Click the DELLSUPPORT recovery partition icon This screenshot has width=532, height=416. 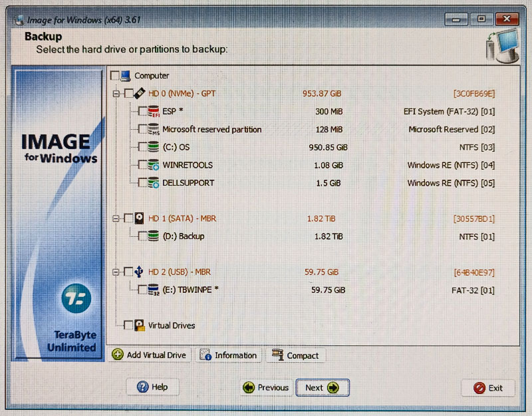click(x=154, y=182)
